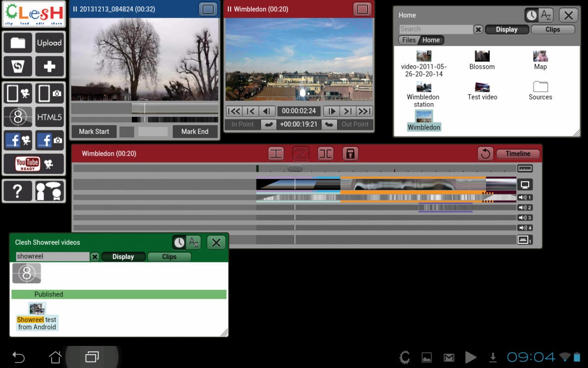Toggle the video track monitor icon
The image size is (588, 368).
525,185
